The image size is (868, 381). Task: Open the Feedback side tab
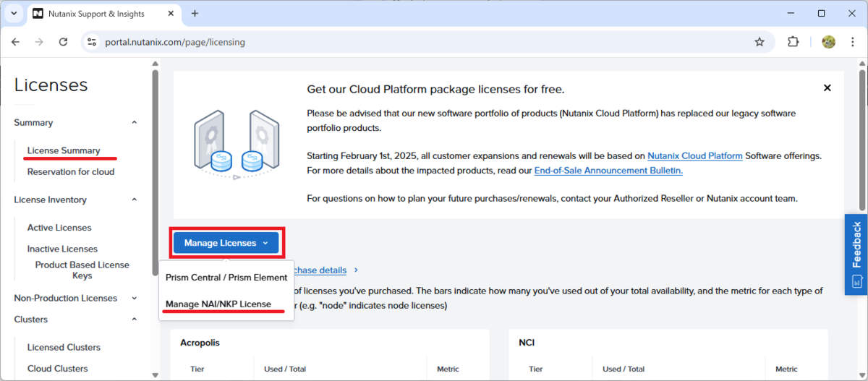click(x=856, y=254)
